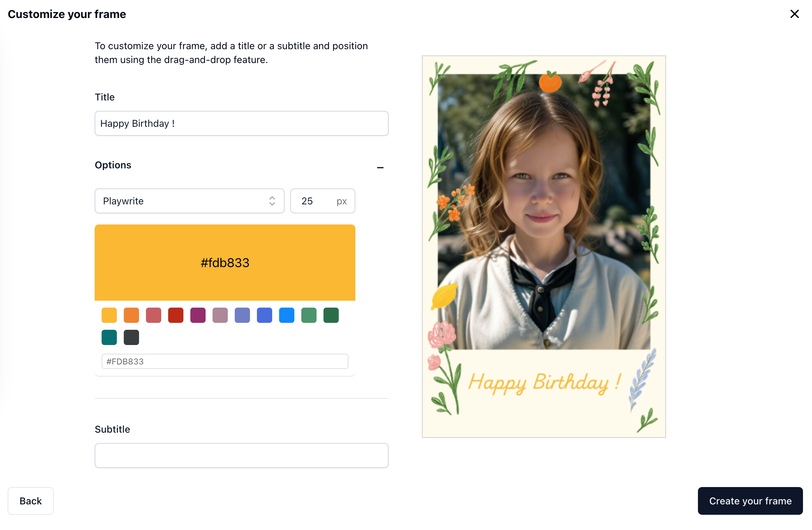Pick the purple magenta color swatch
This screenshot has height=530, width=812.
click(x=198, y=315)
